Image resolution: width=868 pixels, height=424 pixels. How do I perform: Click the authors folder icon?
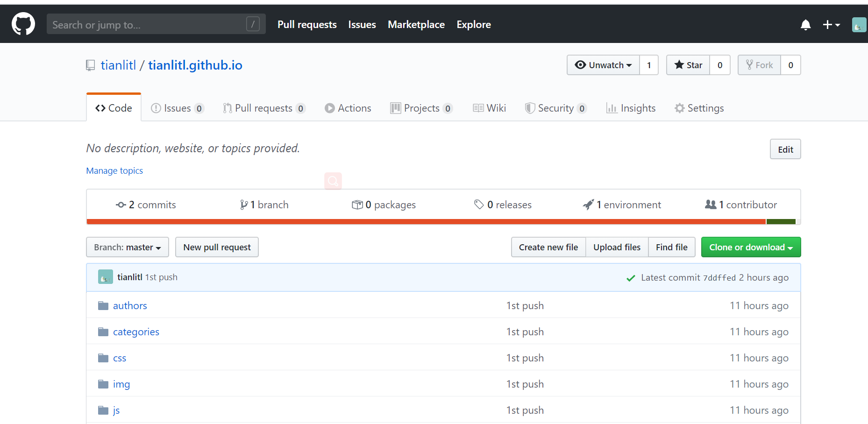[103, 306]
